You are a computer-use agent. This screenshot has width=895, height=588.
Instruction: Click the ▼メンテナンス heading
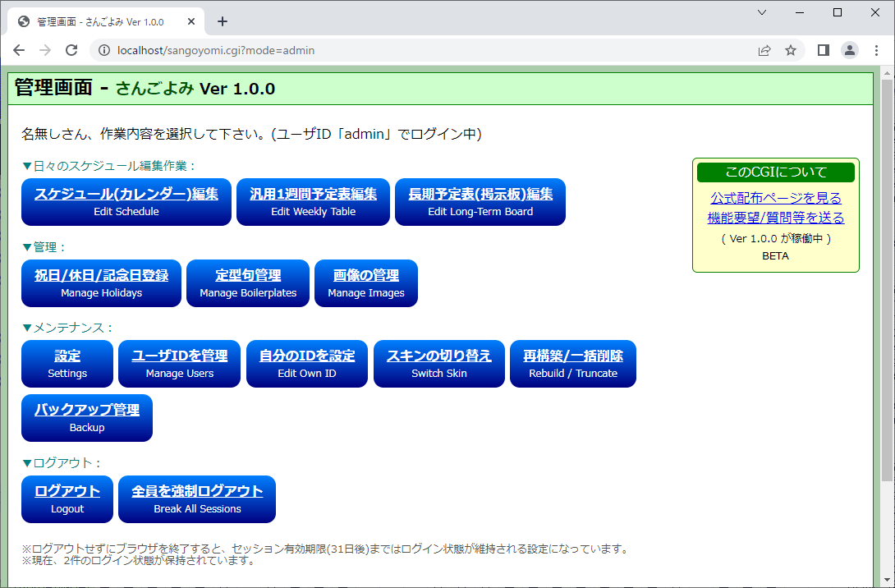tap(67, 328)
